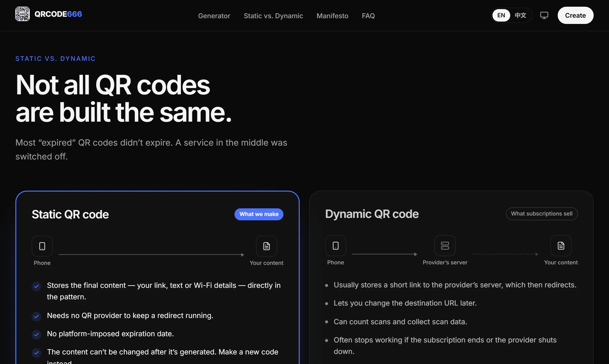This screenshot has height=364, width=609.
Task: Click checkmark beside 'Needs no QR provider'
Action: tap(36, 316)
